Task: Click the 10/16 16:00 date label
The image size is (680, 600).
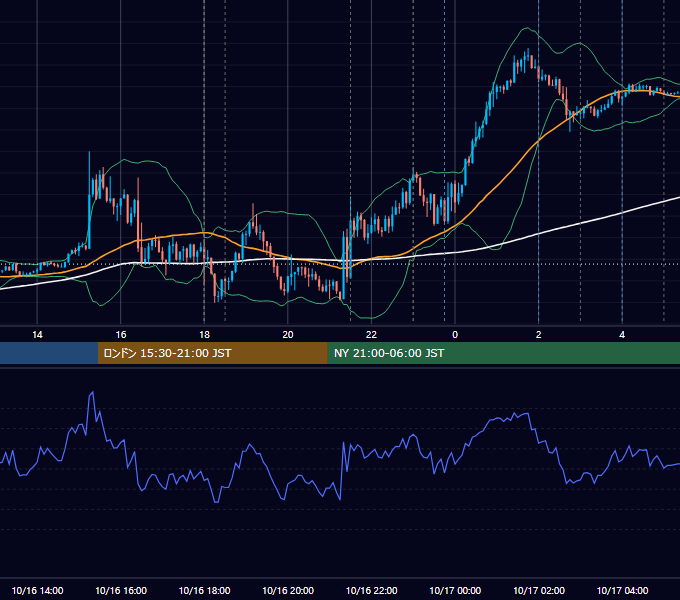Action: tap(121, 590)
